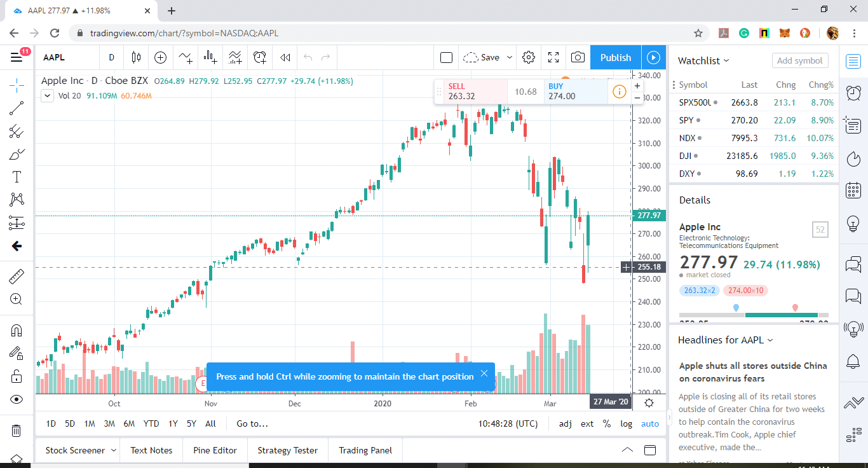Select the trend line drawing tool
868x468 pixels.
point(17,108)
